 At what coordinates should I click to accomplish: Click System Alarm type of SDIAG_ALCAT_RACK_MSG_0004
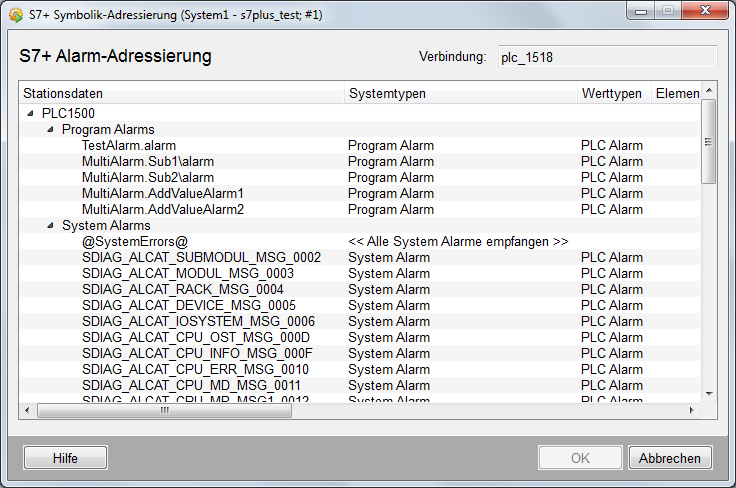click(x=389, y=290)
